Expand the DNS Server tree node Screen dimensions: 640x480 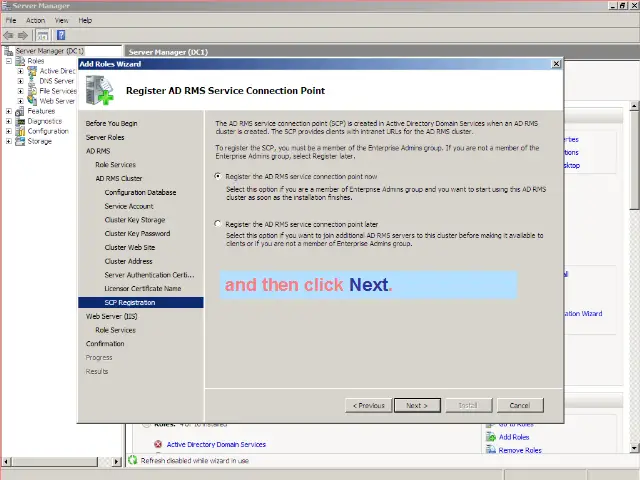pyautogui.click(x=20, y=81)
